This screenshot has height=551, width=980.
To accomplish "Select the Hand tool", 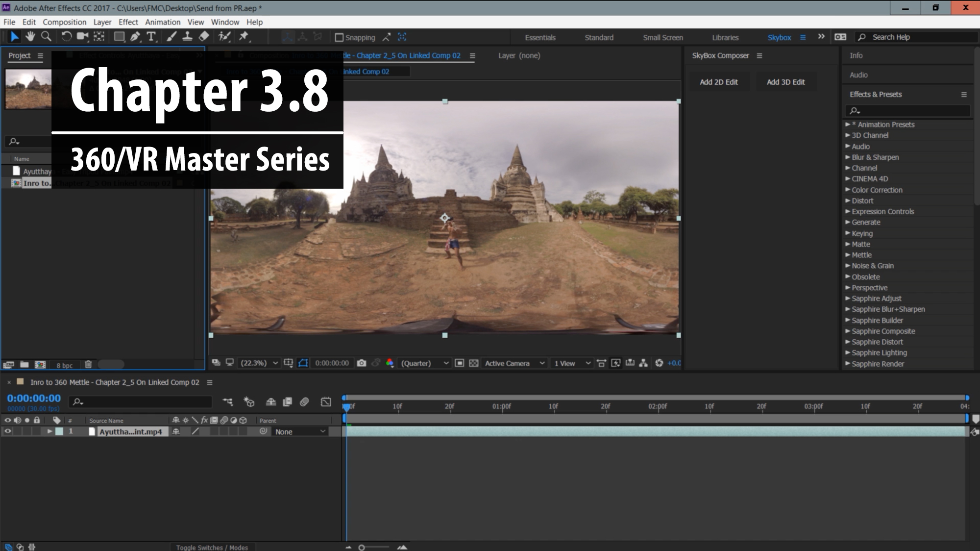I will [x=30, y=36].
